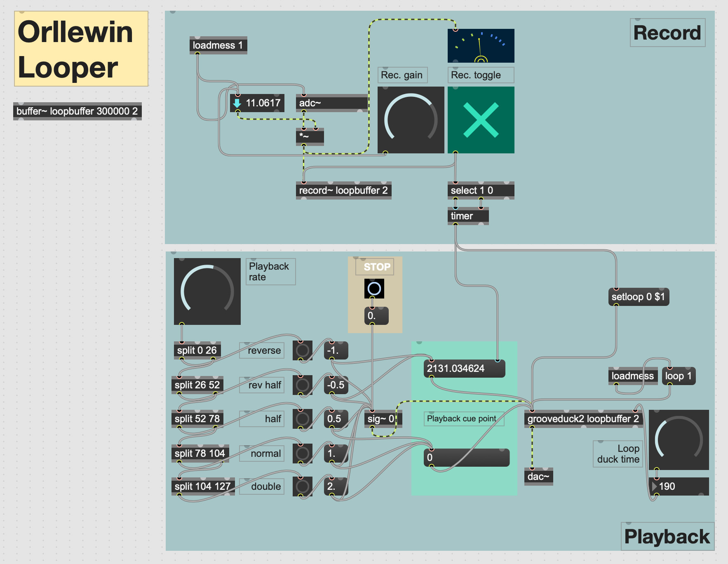Click the normal comment label
This screenshot has width=728, height=564.
pyautogui.click(x=262, y=454)
